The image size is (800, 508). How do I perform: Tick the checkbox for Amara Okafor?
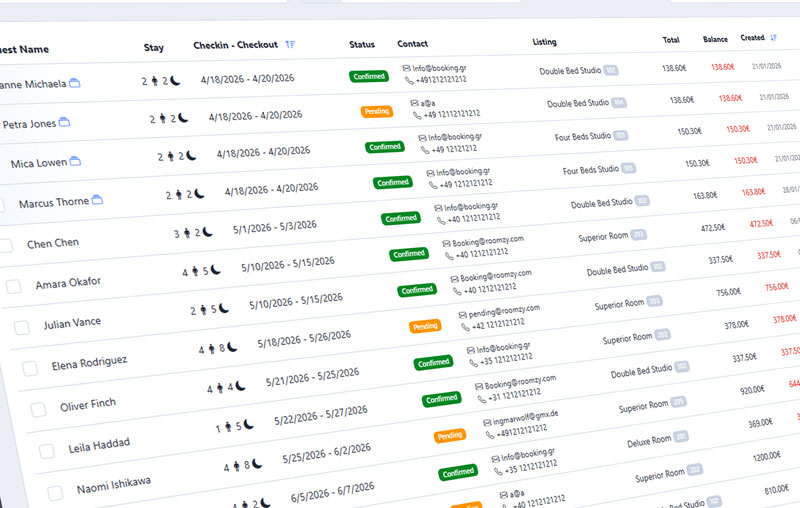(x=14, y=286)
